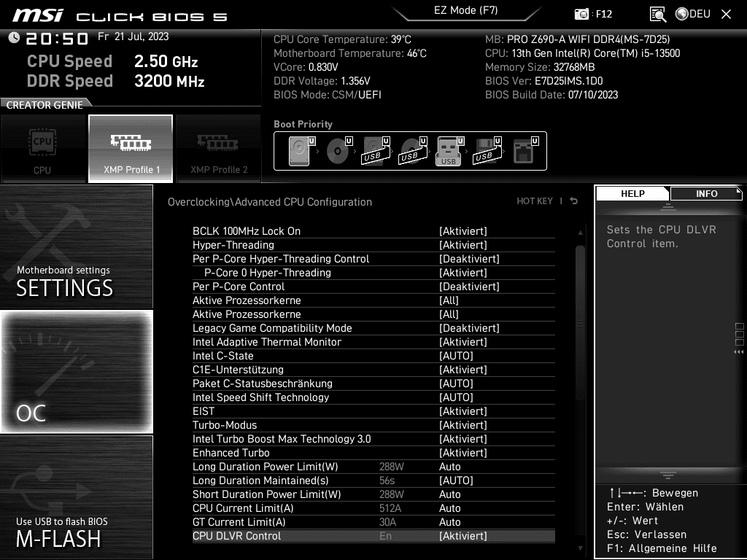Switch to the INFO tab

tap(706, 194)
